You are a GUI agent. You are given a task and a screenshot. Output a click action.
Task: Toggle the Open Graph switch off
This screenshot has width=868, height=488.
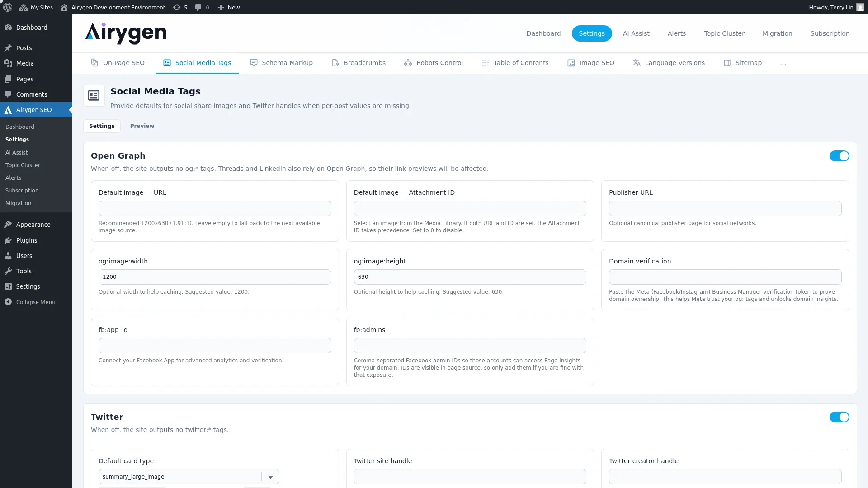coord(839,156)
